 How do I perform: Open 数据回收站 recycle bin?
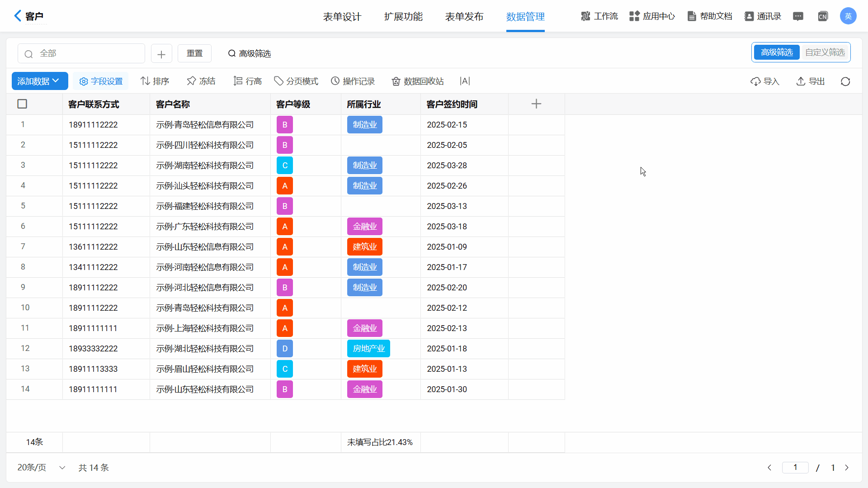(x=418, y=81)
